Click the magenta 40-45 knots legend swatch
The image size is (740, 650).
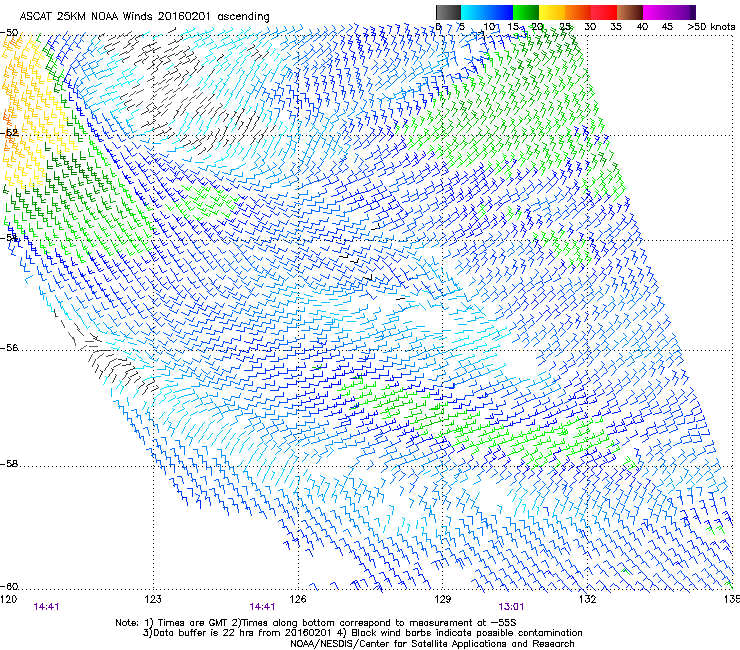tap(656, 12)
